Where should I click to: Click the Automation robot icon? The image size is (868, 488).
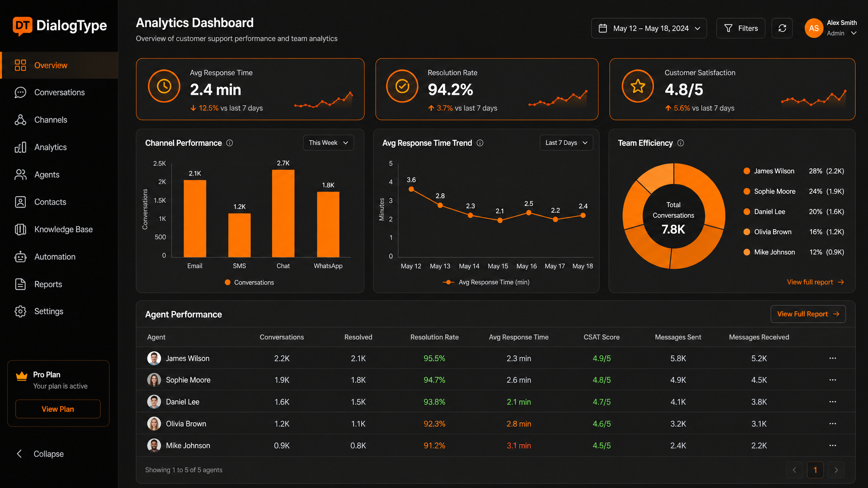coord(20,257)
